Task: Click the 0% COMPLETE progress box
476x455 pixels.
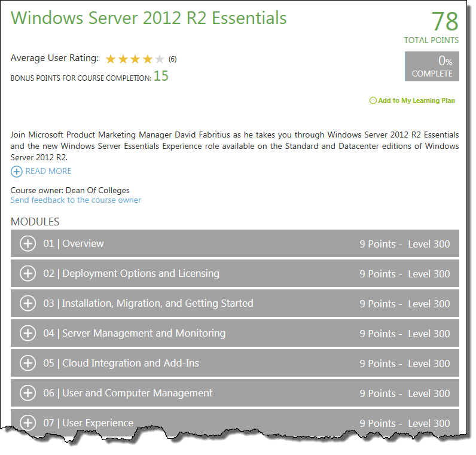Action: click(x=432, y=66)
